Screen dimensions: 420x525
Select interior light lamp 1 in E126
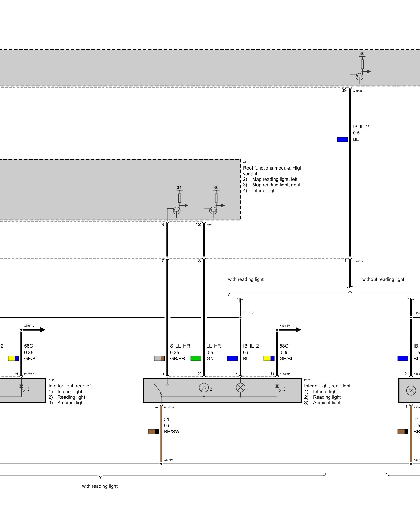[240, 388]
